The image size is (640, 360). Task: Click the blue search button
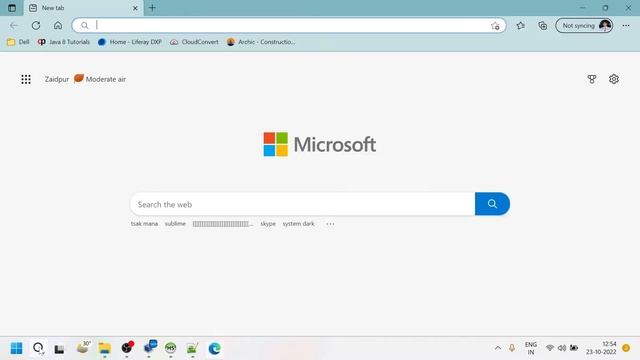click(x=492, y=204)
